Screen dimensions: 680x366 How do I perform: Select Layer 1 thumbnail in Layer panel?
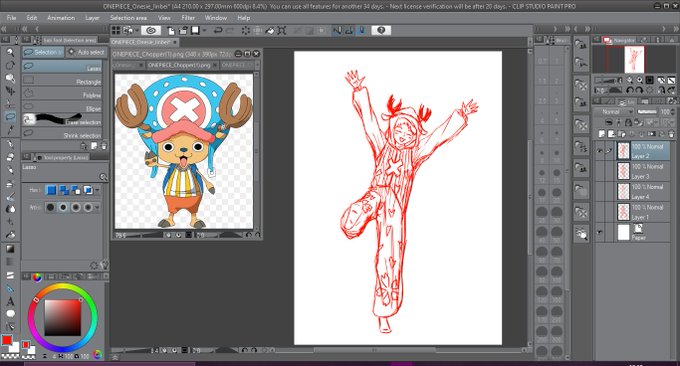pyautogui.click(x=623, y=212)
